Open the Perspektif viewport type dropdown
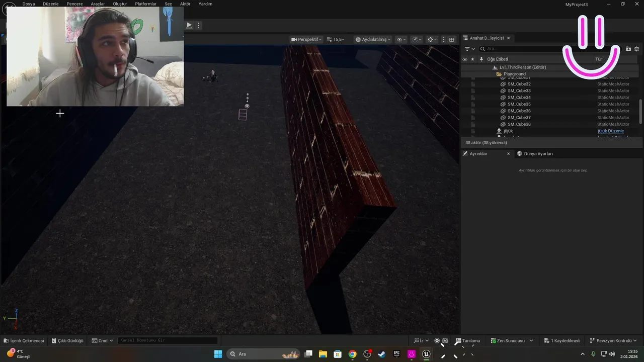Viewport: 644px width, 362px height. pos(306,39)
